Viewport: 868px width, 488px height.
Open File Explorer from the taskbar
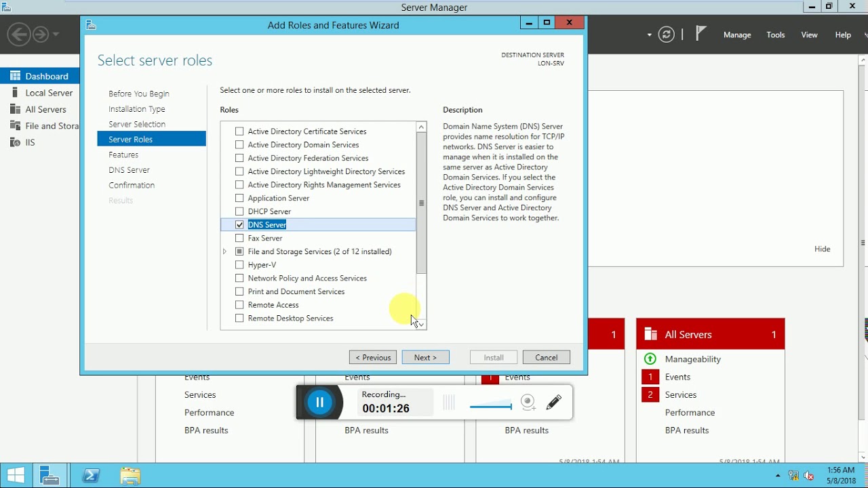coord(130,476)
